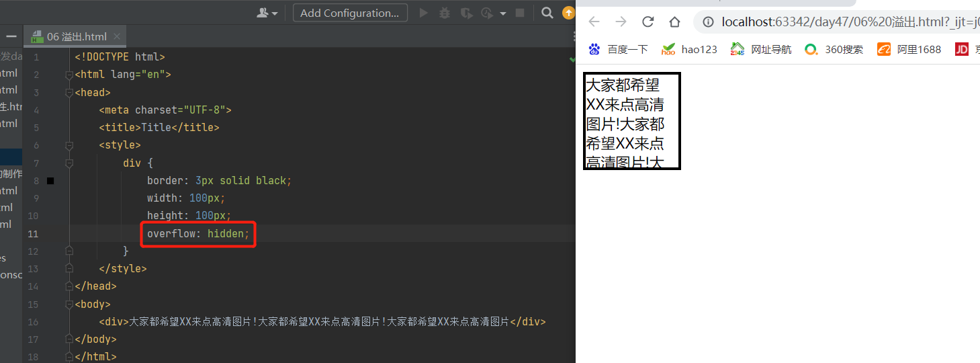The image size is (980, 363).
Task: Select the 06 溢出.html editor tab
Action: coord(75,37)
